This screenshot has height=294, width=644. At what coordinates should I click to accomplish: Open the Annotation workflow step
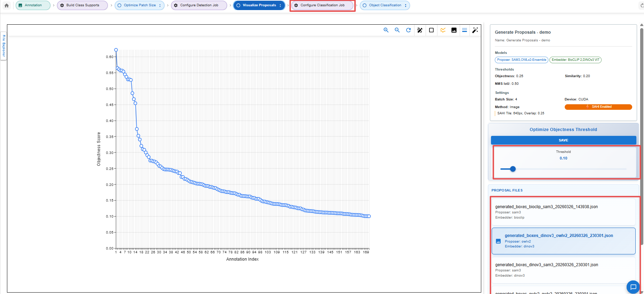click(x=33, y=5)
